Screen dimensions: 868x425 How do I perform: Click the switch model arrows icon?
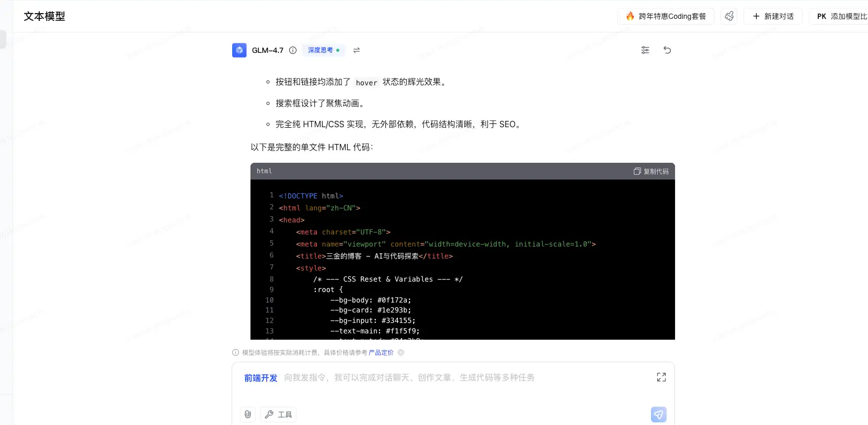click(357, 50)
